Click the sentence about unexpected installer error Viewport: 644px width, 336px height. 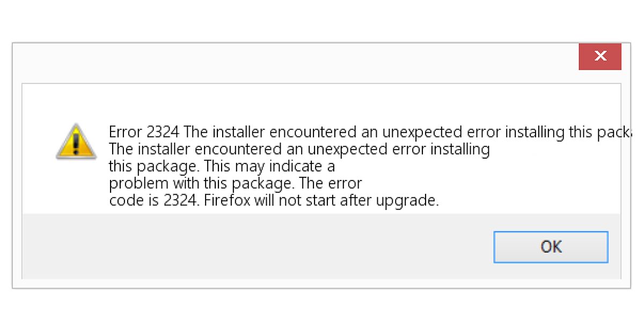pyautogui.click(x=299, y=149)
